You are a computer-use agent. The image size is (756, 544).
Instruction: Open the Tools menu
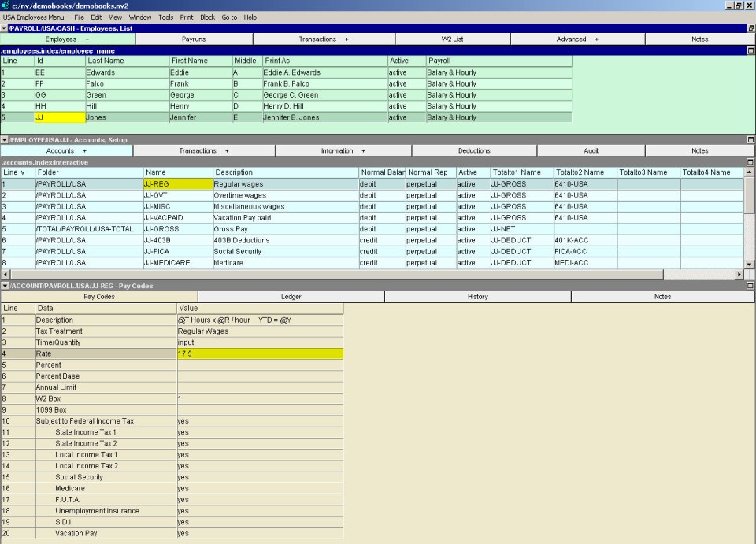[x=165, y=17]
